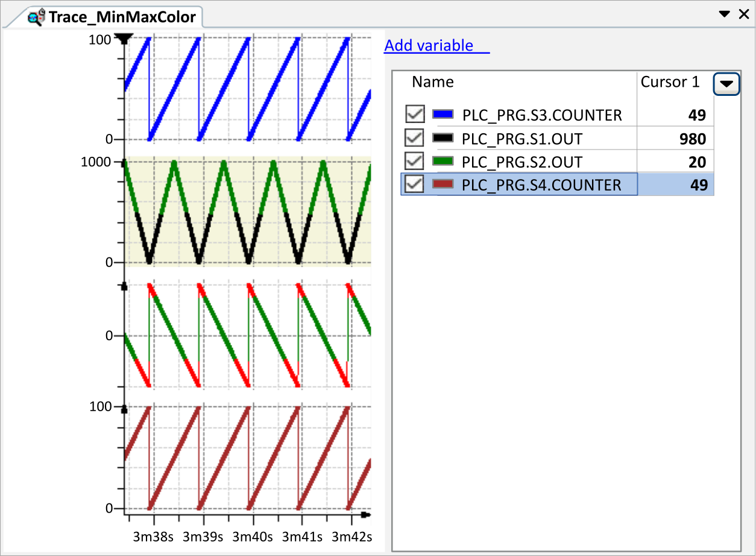The image size is (756, 556).
Task: Click black swatch of PLC_PRG.S1.OUT
Action: click(443, 139)
